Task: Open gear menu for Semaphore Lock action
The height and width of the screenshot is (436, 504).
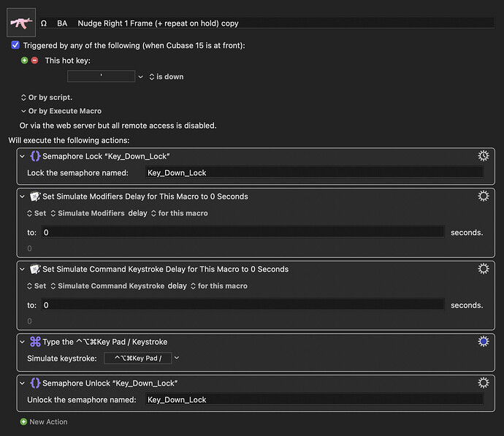Action: click(x=483, y=156)
